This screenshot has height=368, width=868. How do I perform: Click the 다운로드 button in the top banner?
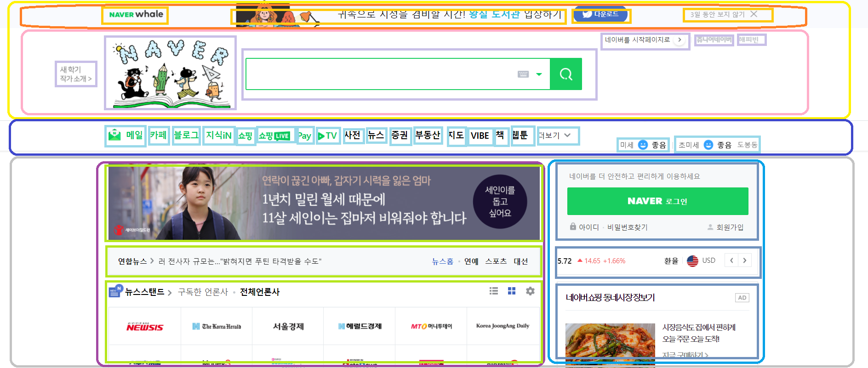(600, 14)
